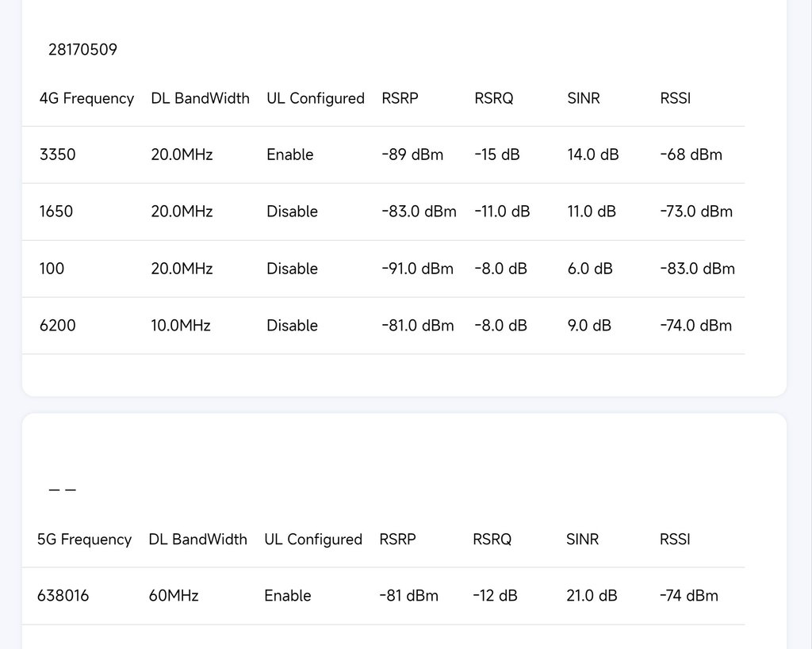Click the 14.0 dB SINR value
The width and height of the screenshot is (812, 649).
(x=593, y=155)
